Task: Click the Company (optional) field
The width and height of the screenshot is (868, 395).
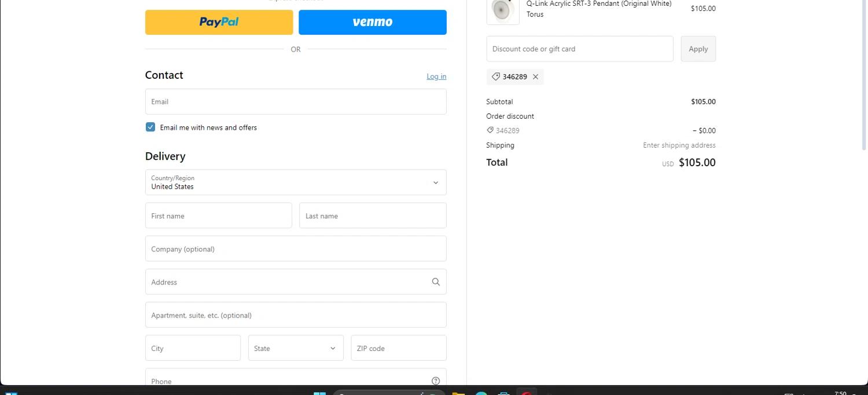Action: 295,248
